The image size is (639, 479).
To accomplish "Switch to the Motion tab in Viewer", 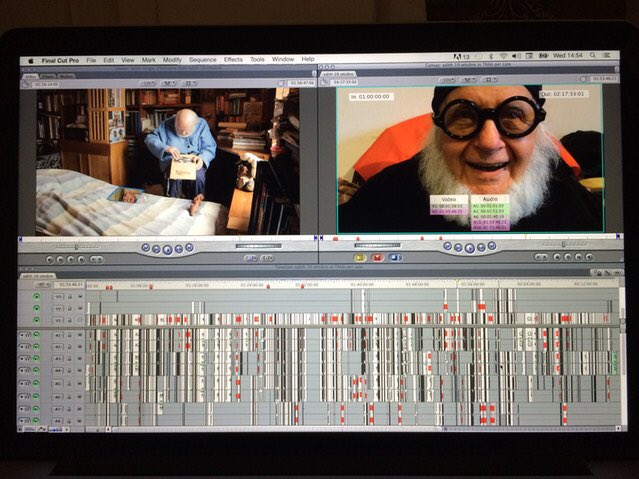I will click(x=66, y=76).
